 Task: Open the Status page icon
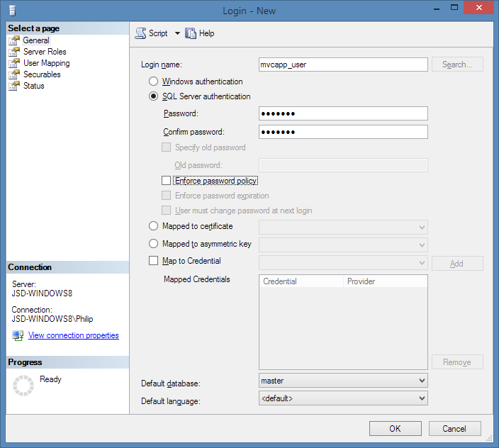(x=14, y=86)
